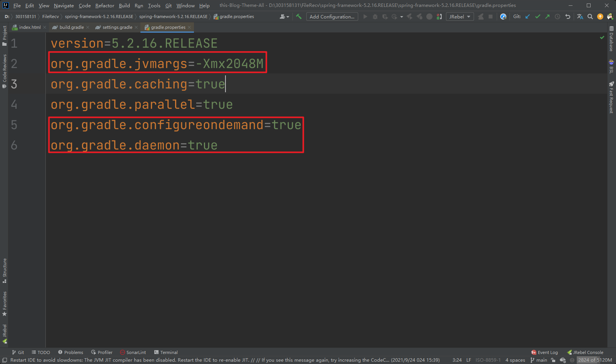Click the status bar JIT warning message
This screenshot has height=364, width=616.
pos(225,360)
